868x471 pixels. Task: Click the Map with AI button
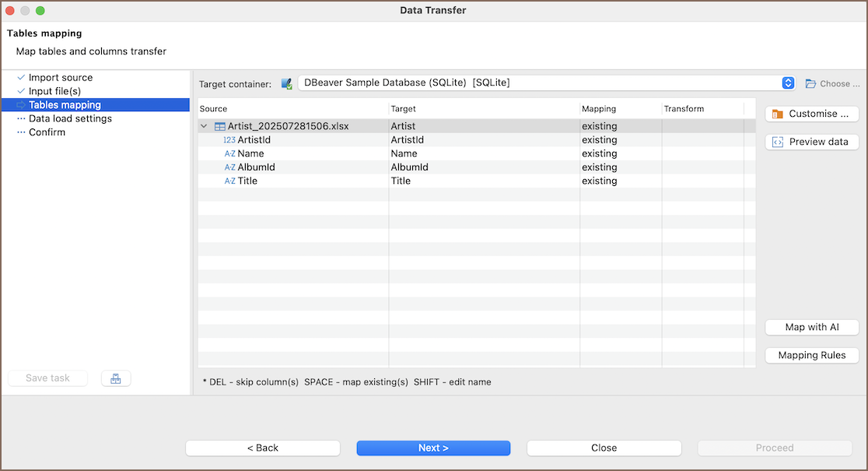(x=812, y=327)
